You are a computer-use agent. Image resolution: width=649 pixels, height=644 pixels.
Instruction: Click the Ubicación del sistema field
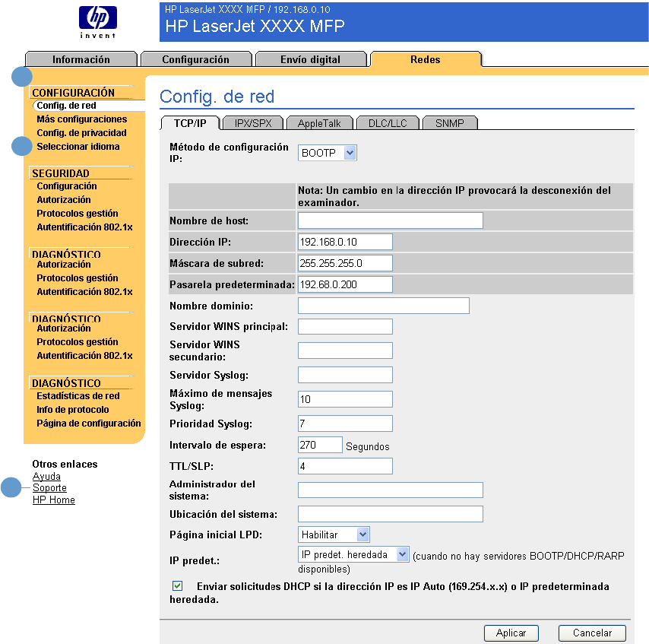391,514
